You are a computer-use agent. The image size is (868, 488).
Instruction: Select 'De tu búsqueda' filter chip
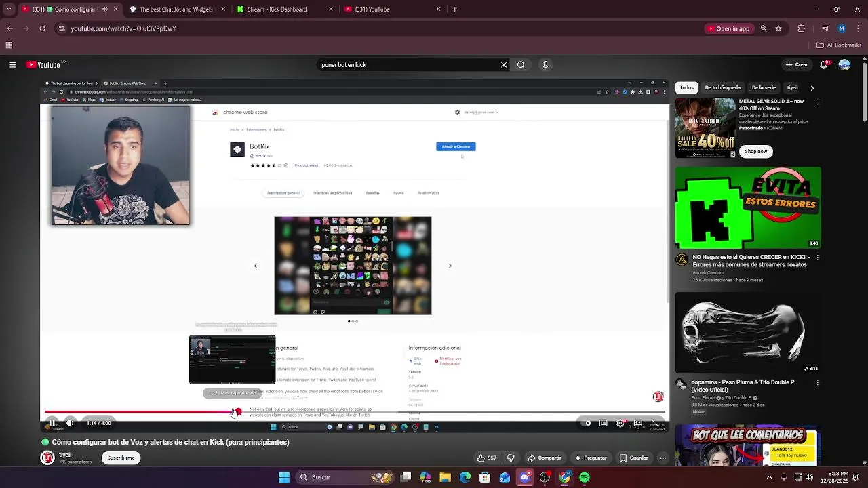pyautogui.click(x=722, y=87)
